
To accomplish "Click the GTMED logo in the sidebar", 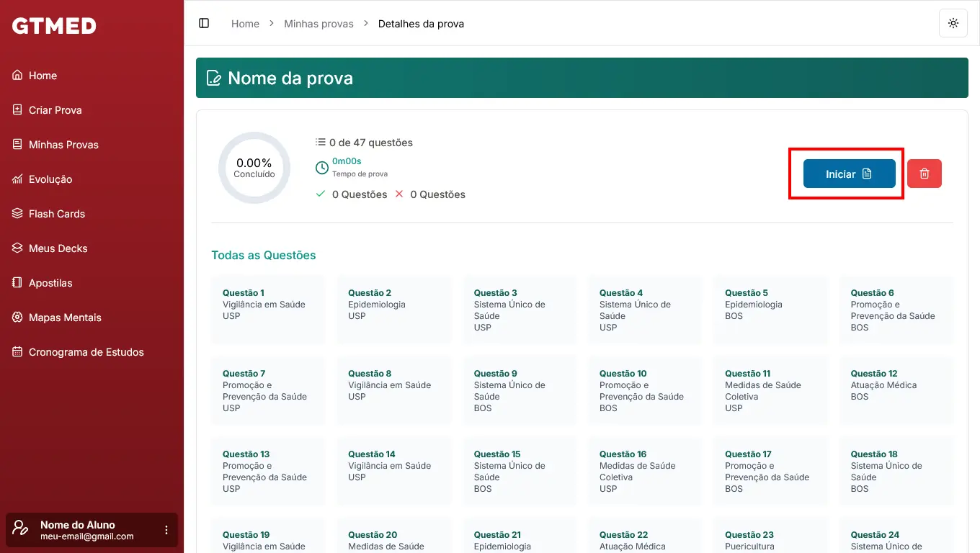I will click(x=54, y=26).
